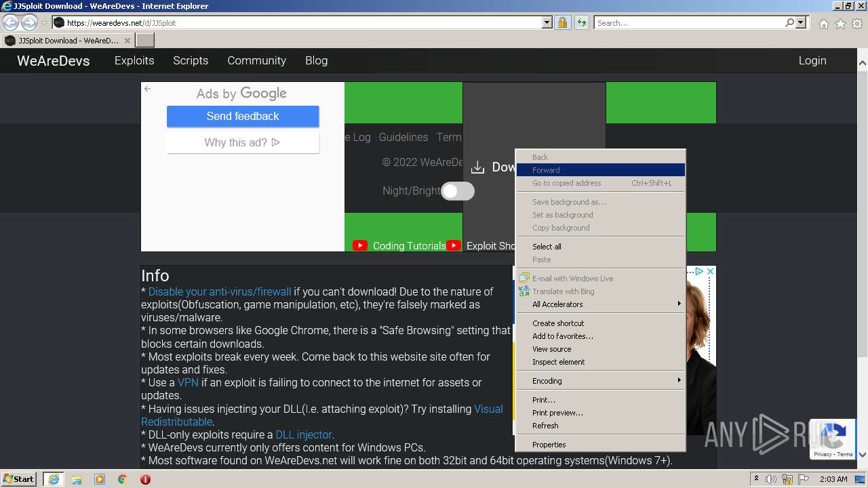Image resolution: width=868 pixels, height=488 pixels.
Task: Click the volume icon in system tray
Action: click(770, 479)
